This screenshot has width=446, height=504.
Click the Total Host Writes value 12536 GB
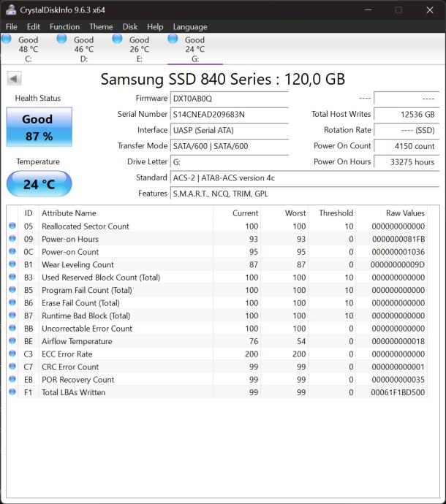(407, 115)
